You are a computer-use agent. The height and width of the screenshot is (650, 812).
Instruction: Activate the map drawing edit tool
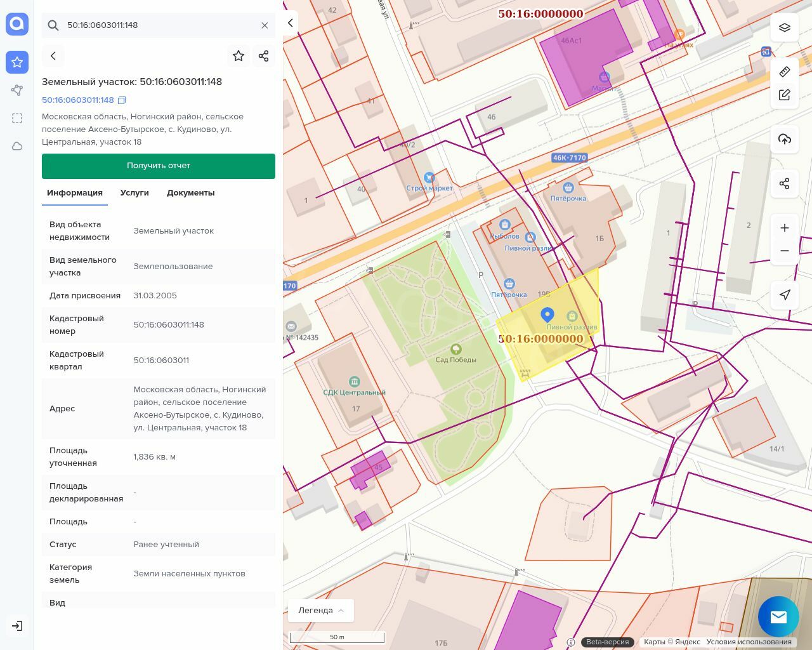(785, 95)
